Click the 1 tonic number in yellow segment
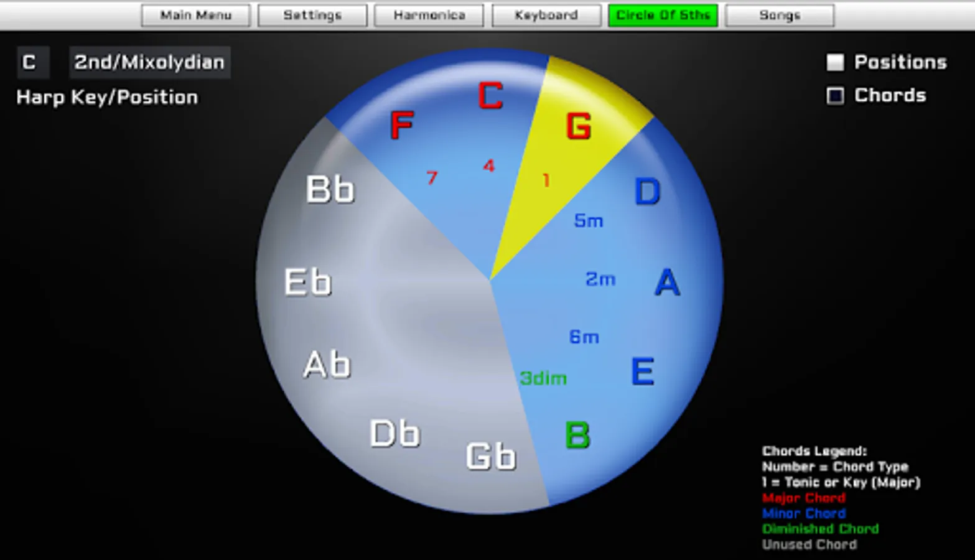Image resolution: width=975 pixels, height=560 pixels. click(546, 180)
